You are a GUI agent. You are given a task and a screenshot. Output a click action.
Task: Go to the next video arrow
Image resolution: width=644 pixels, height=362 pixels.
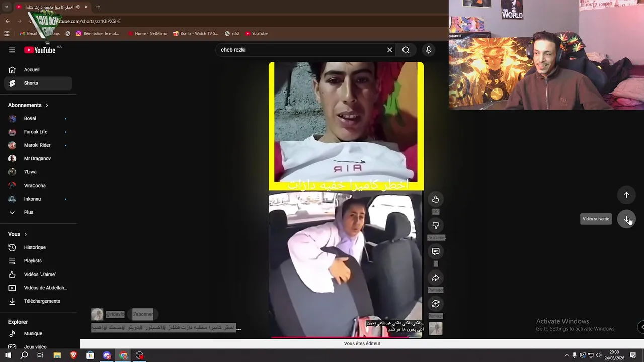pyautogui.click(x=626, y=219)
